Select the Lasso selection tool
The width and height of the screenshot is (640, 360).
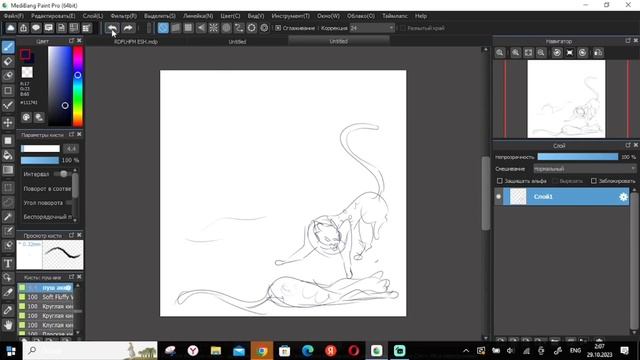[8, 202]
